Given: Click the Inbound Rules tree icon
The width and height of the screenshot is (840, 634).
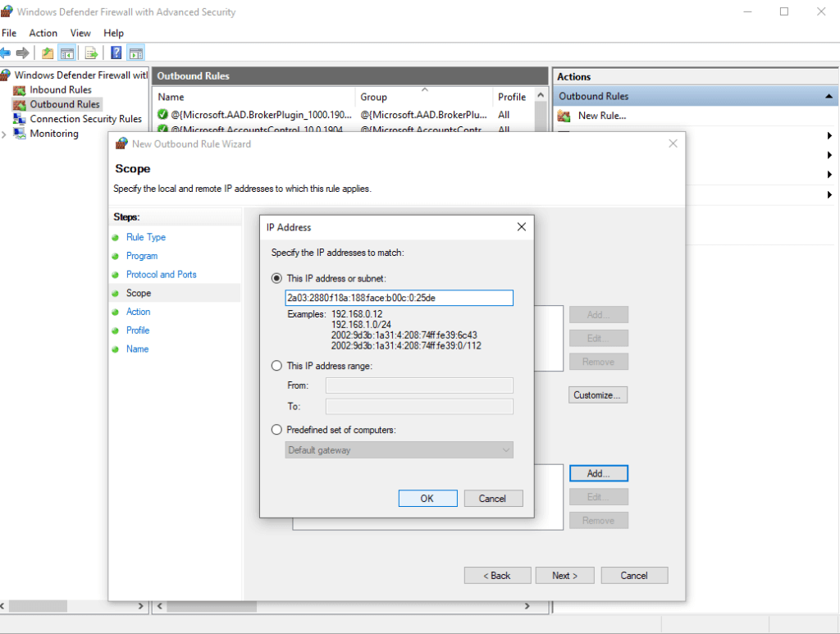Looking at the screenshot, I should tap(20, 90).
